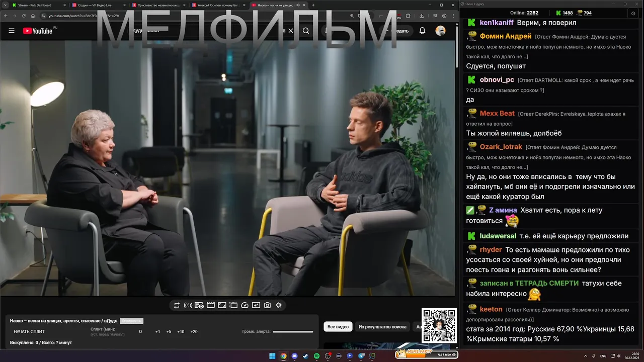Click the picture frame icon in player toolbar

[x=222, y=305]
